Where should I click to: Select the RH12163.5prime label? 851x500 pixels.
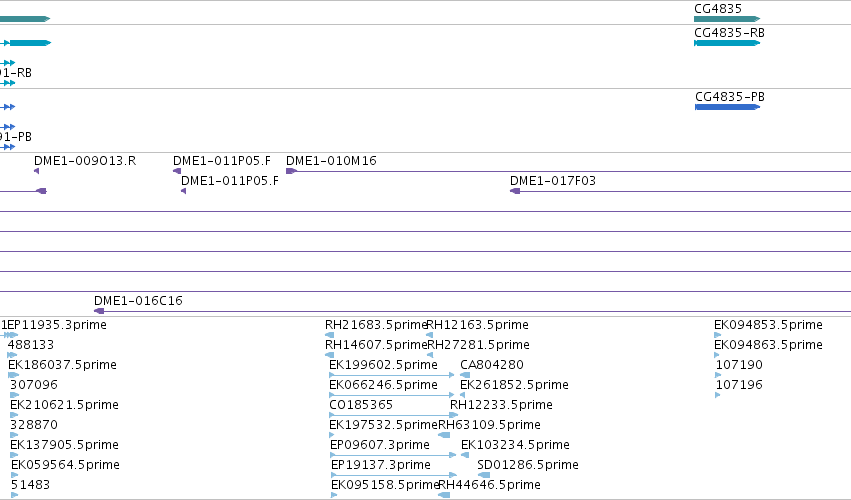point(478,325)
